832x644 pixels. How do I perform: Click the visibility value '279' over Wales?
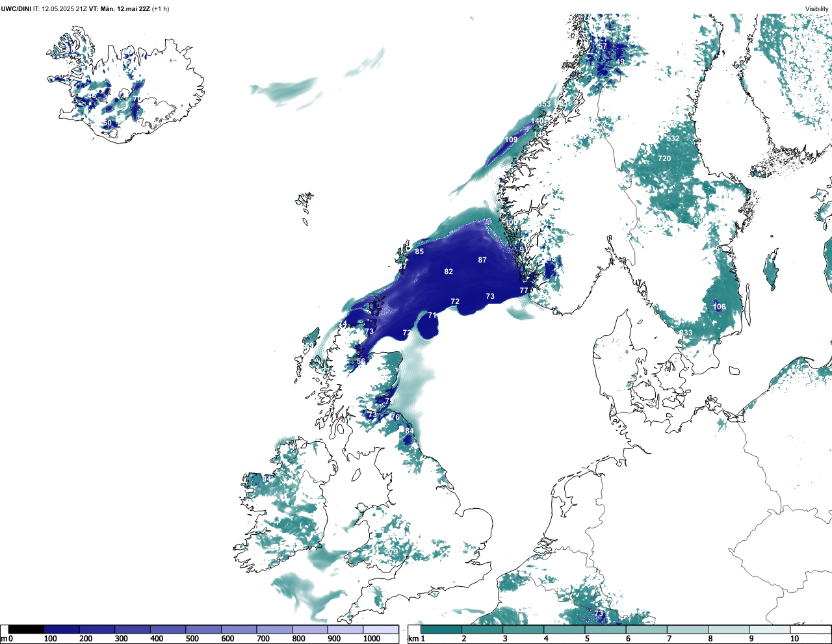[x=391, y=552]
